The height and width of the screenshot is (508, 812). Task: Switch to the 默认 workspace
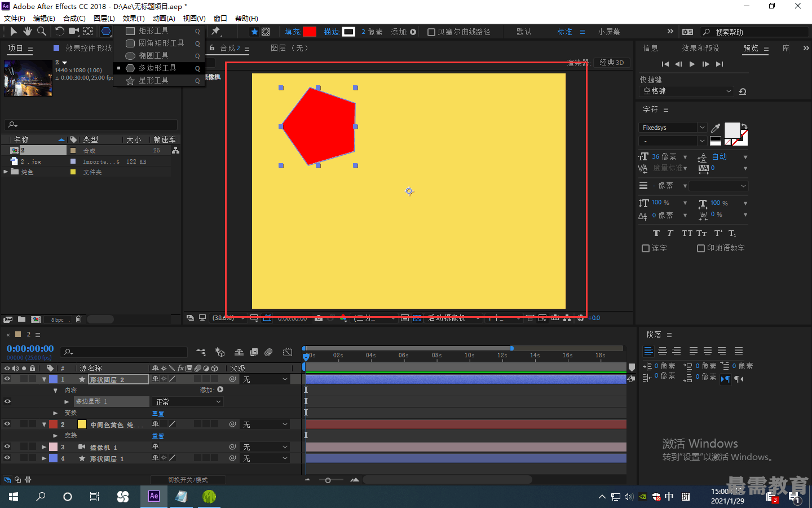click(524, 32)
